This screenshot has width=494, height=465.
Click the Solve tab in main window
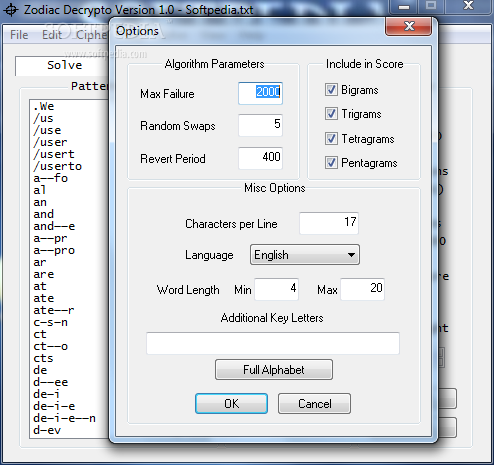(64, 65)
